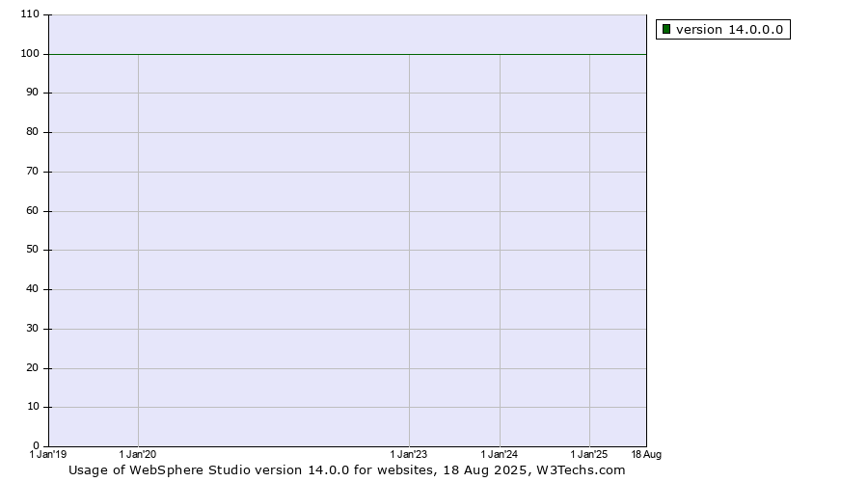Screen dimensions: 868x482
Task: Click the '40' y-axis value
Action: point(32,289)
